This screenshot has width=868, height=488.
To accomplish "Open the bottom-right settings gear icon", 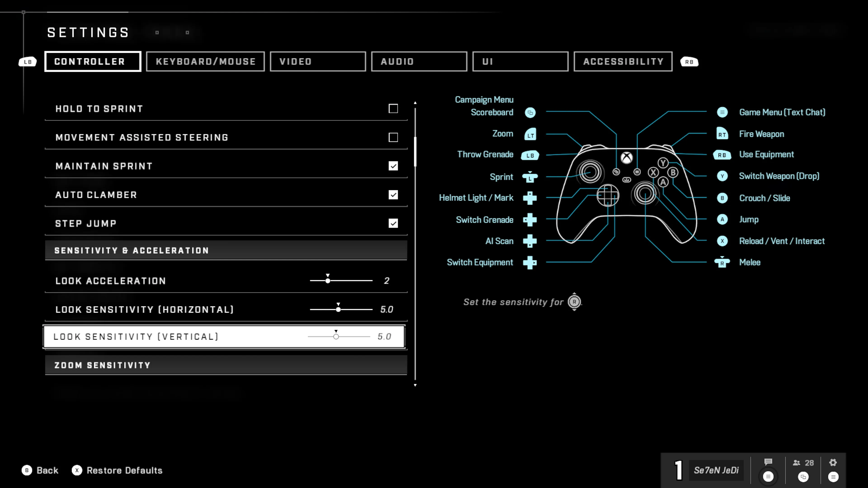I will (x=833, y=463).
